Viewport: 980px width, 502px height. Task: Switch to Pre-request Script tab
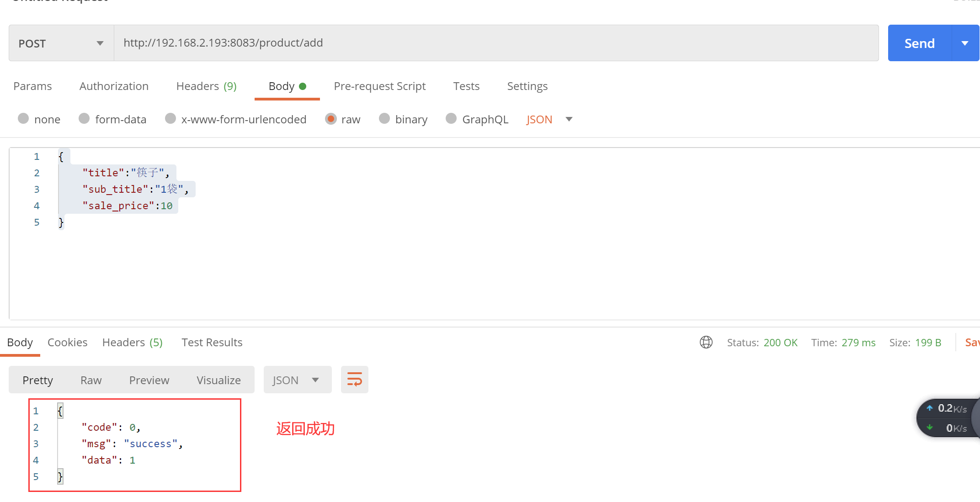coord(379,86)
